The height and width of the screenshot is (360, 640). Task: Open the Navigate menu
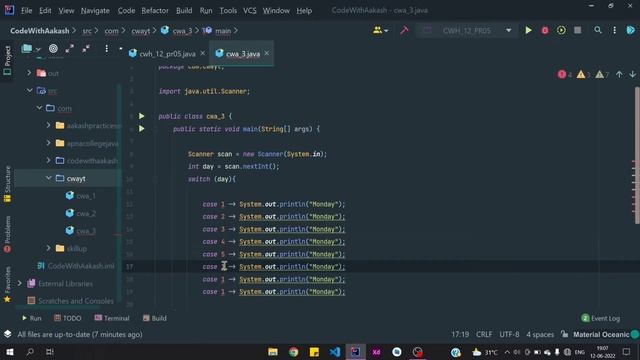coord(95,11)
